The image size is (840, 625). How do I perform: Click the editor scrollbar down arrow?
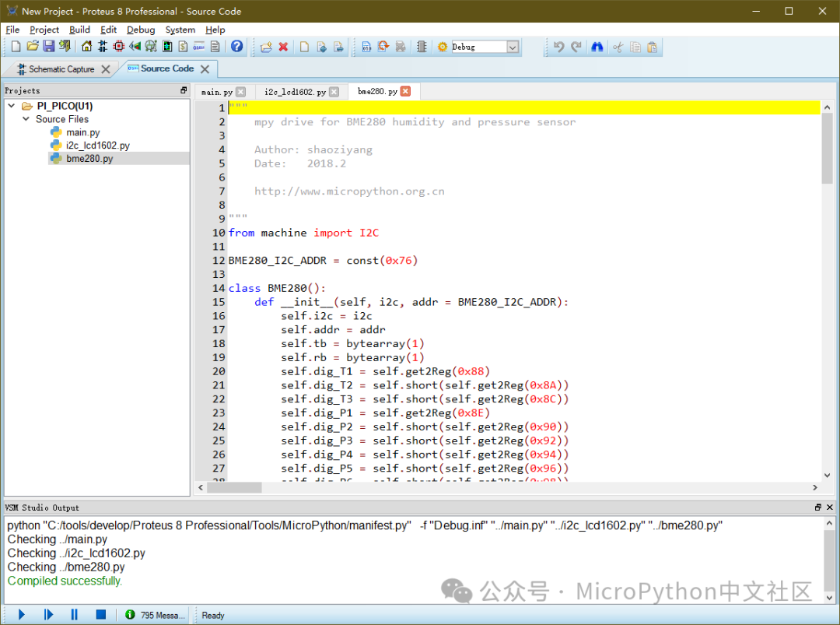(x=827, y=475)
